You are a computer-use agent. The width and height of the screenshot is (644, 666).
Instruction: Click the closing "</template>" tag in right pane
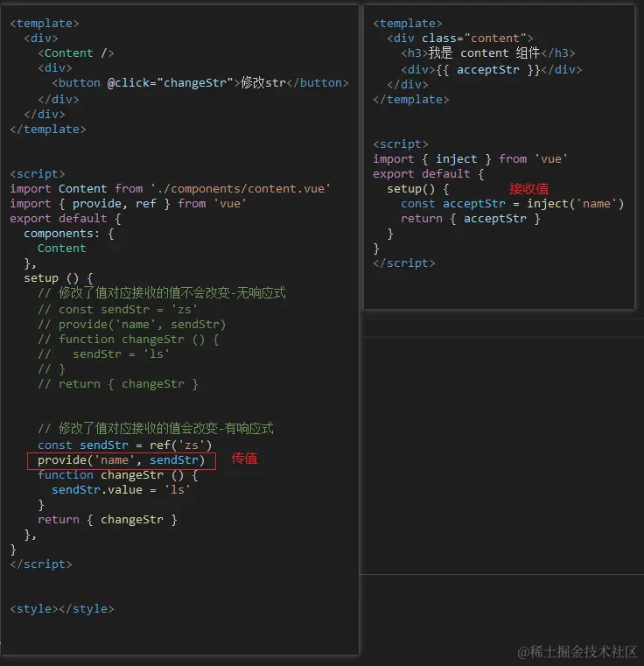point(410,100)
